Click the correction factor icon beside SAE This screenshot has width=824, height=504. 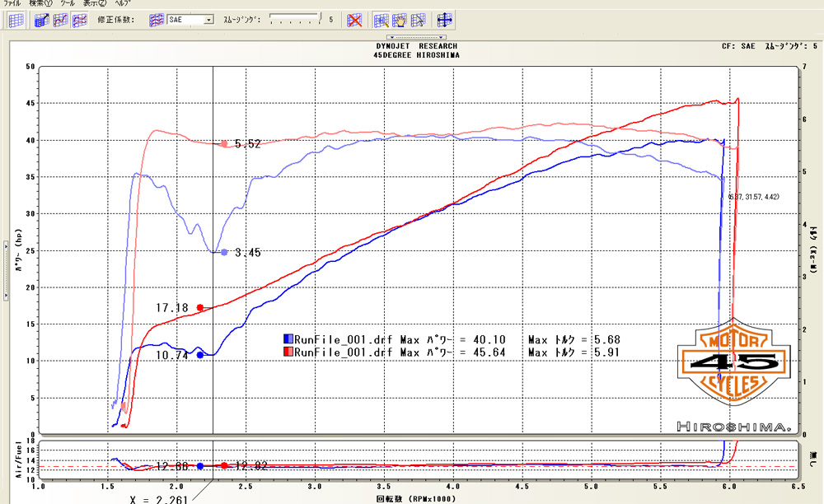(x=156, y=19)
